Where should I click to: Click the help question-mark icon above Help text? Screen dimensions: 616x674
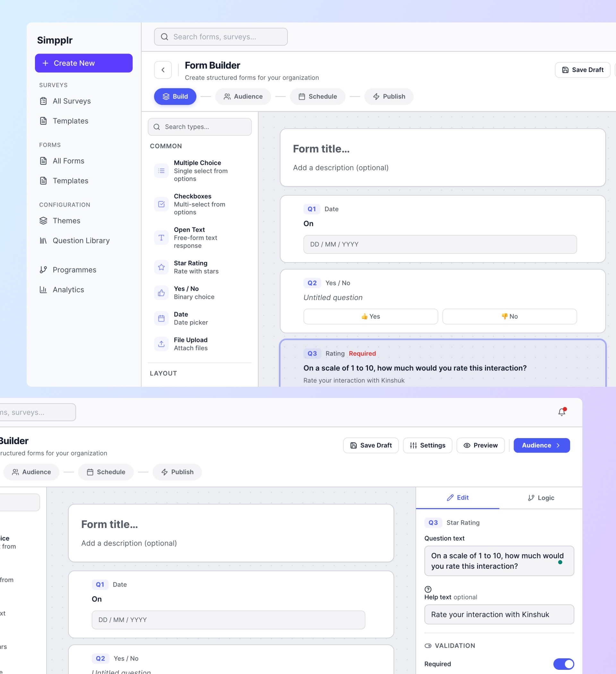pyautogui.click(x=428, y=589)
